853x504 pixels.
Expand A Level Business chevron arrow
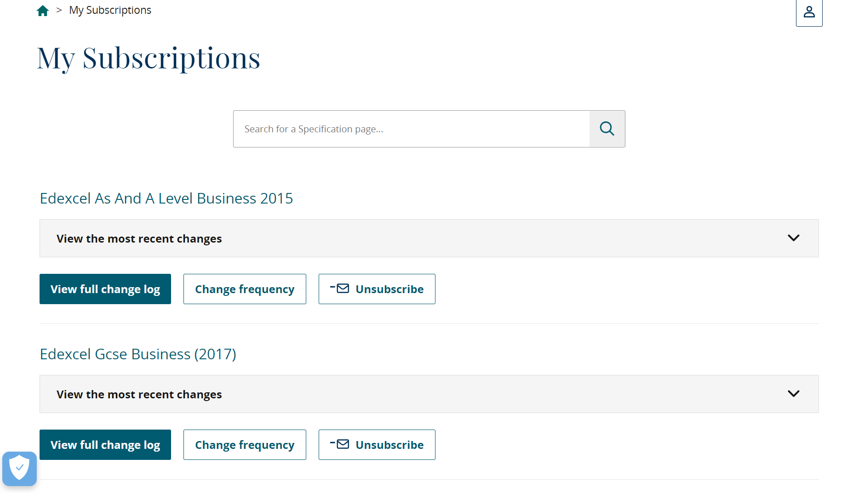coord(793,238)
